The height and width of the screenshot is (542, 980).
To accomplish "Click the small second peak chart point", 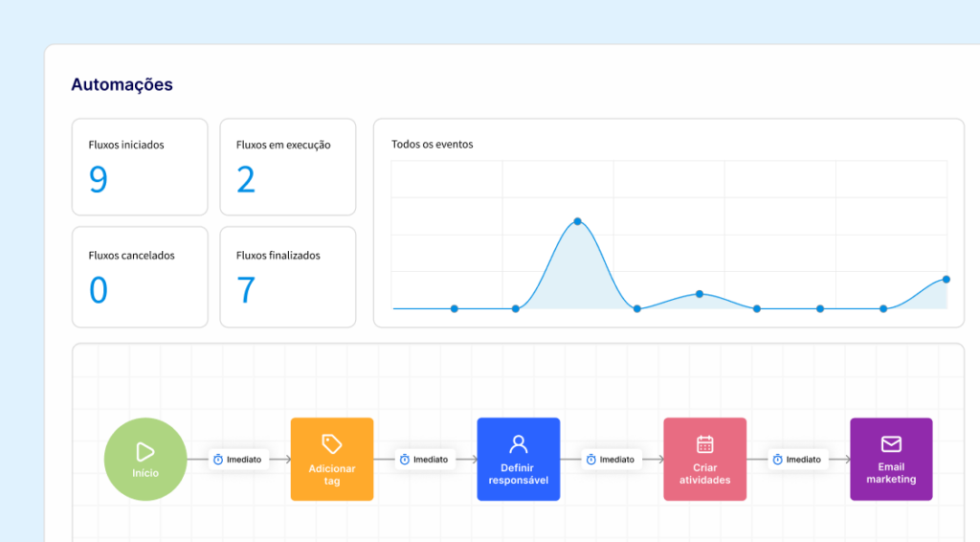I will pos(700,294).
